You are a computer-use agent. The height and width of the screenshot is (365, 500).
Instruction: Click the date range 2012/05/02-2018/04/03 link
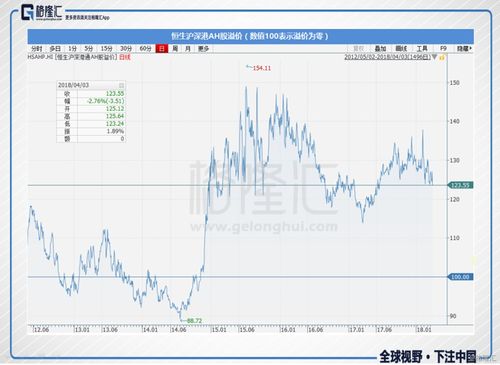pos(387,57)
